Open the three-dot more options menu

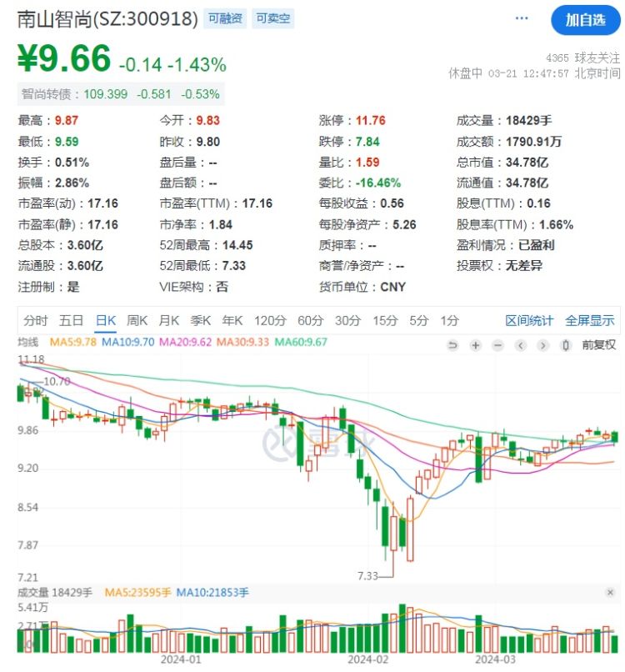[x=522, y=18]
